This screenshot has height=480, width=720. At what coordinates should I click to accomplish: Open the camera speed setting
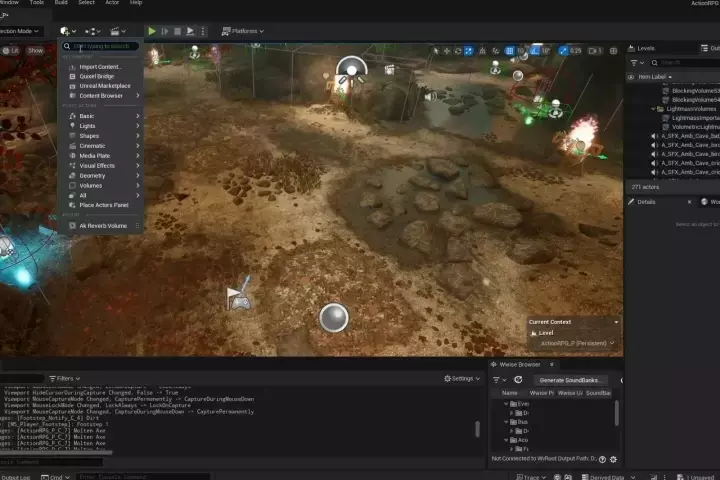(x=595, y=51)
